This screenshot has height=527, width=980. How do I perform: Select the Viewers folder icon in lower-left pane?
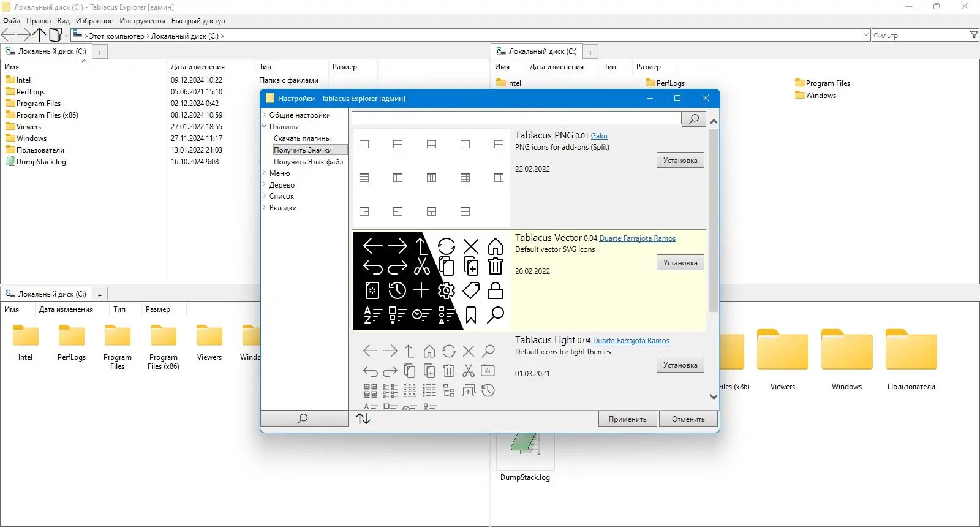pos(209,336)
